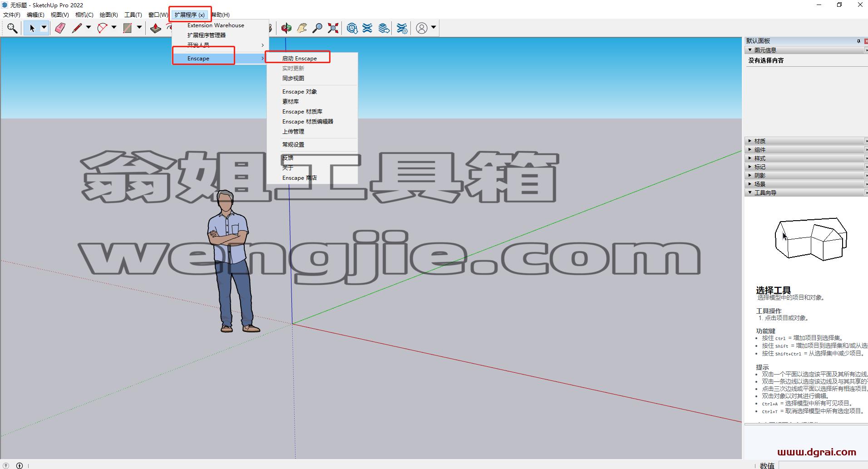Choose the red pencil Line tool
The height and width of the screenshot is (469, 868).
pos(77,28)
